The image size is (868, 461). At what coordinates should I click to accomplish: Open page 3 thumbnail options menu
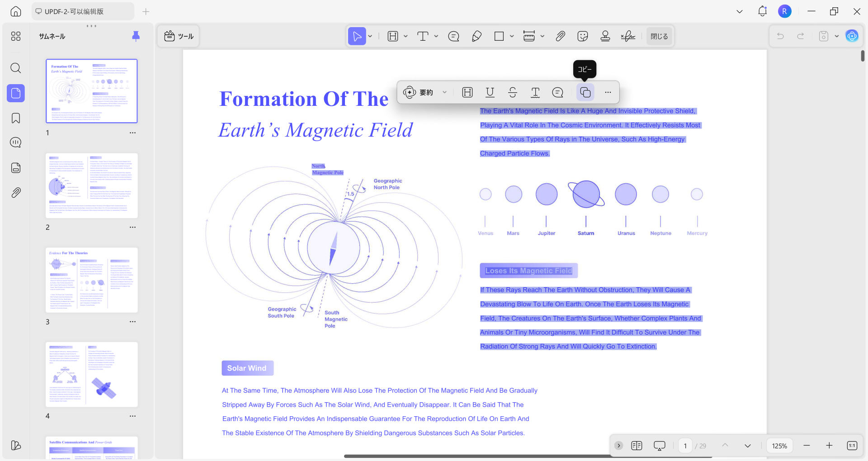pyautogui.click(x=132, y=322)
